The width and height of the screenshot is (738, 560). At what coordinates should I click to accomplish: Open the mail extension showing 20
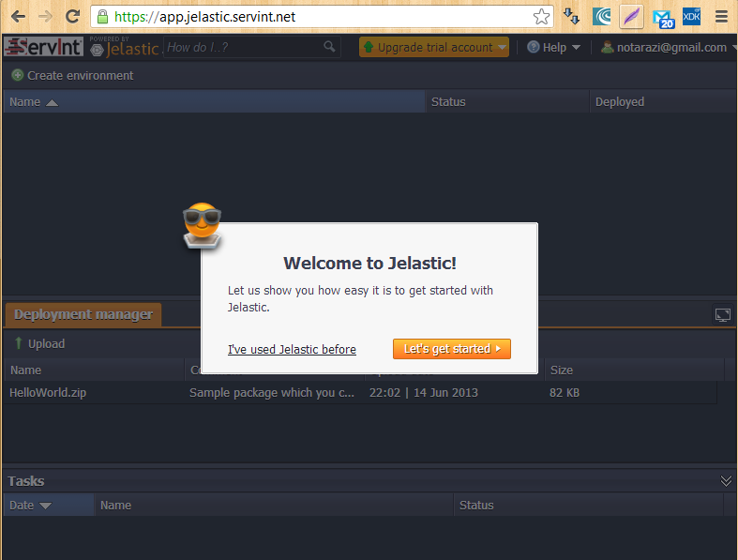(x=663, y=19)
